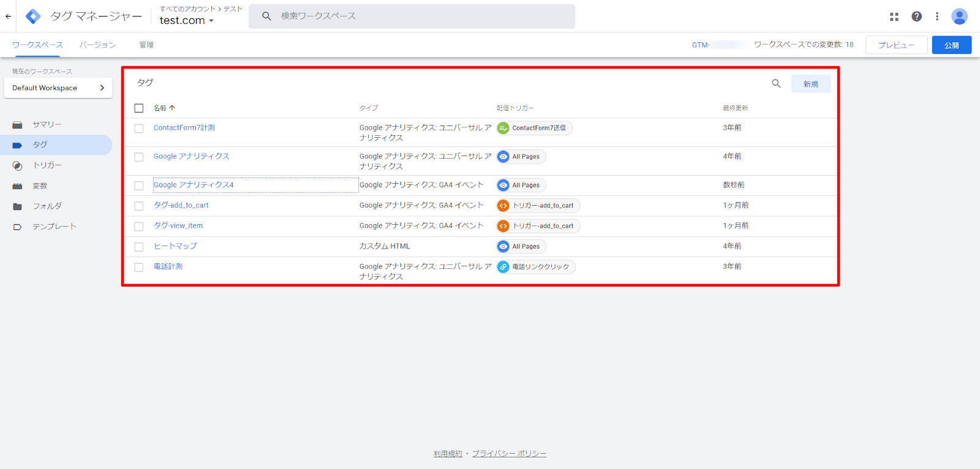Image resolution: width=980 pixels, height=469 pixels.
Task: Click the 公開 button
Action: pos(952,45)
